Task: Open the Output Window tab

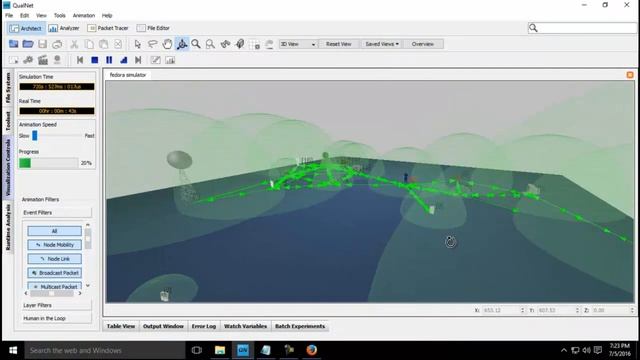Action: [163, 326]
